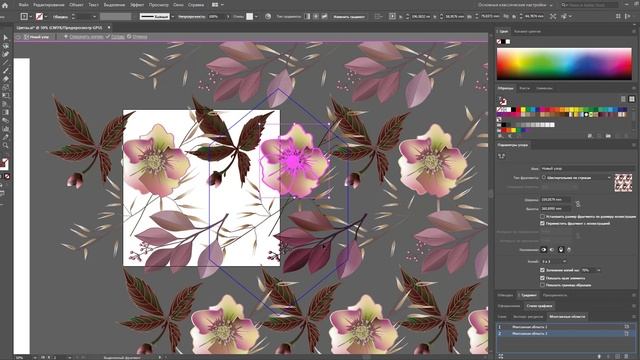The height and width of the screenshot is (360, 640).
Task: Open the stroke color dropdown in control bar
Action: coord(46,17)
